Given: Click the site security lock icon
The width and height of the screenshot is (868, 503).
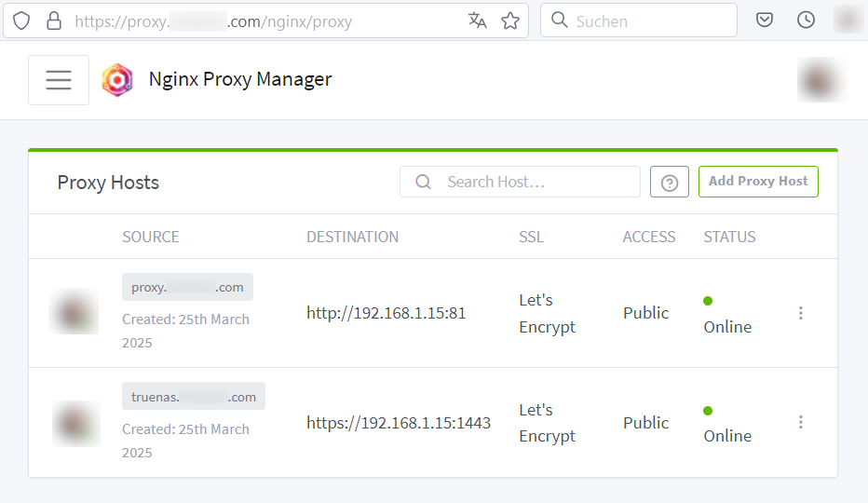Looking at the screenshot, I should tap(54, 21).
